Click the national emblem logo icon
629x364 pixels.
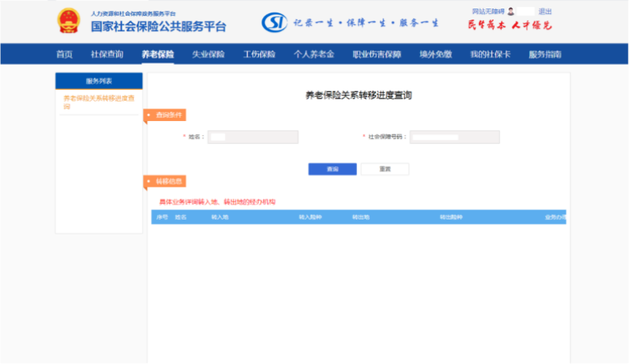coord(69,21)
